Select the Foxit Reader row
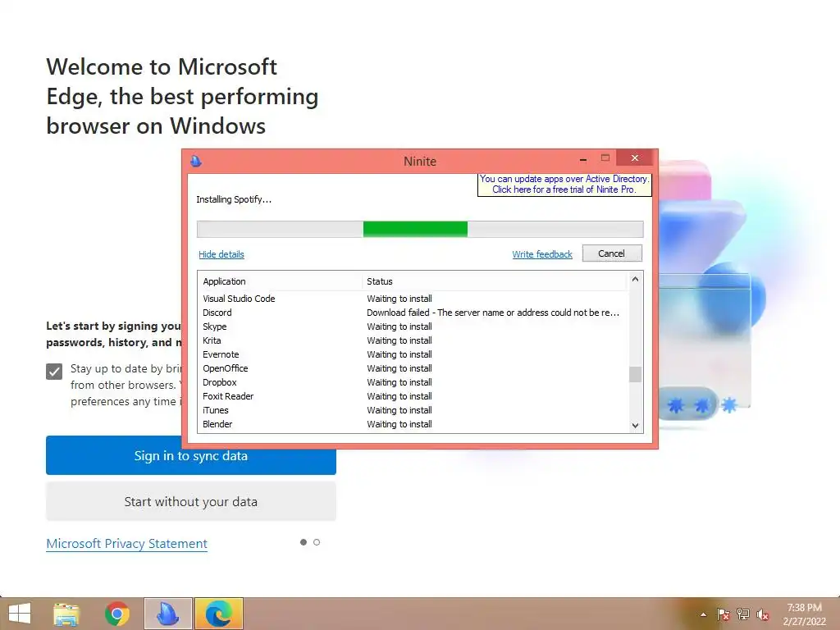The image size is (840, 630). [413, 396]
